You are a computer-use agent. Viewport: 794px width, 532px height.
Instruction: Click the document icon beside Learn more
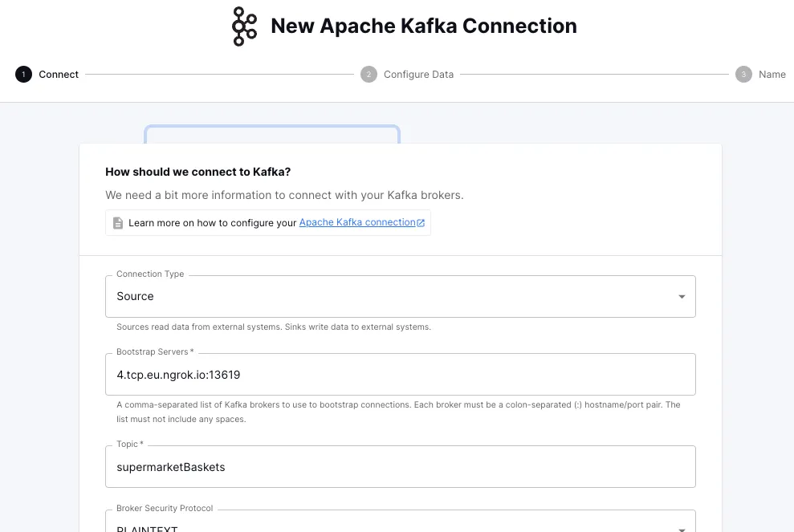(x=118, y=223)
